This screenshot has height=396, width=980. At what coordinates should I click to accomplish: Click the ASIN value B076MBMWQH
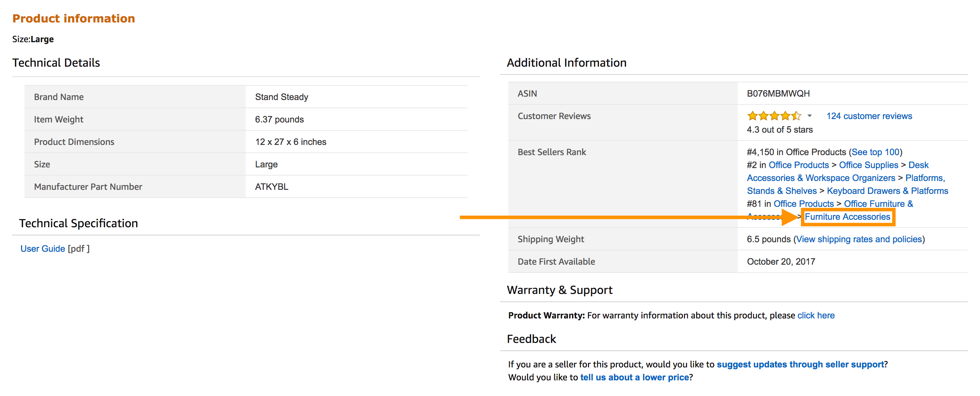[x=778, y=94]
